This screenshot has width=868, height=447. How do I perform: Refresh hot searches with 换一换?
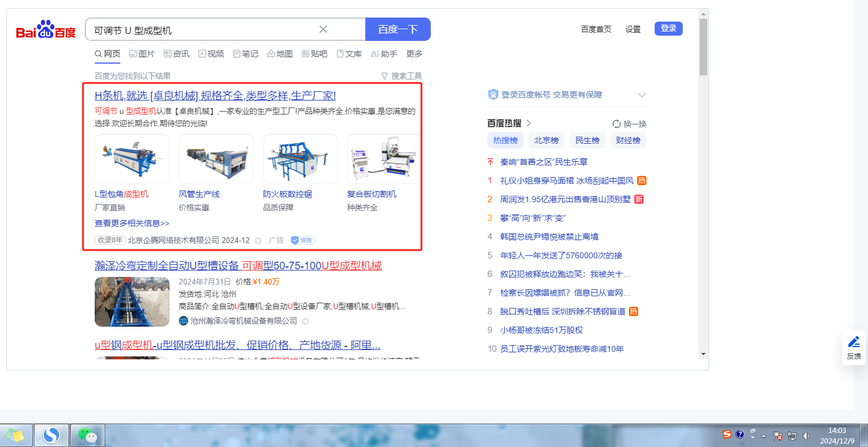pos(630,124)
